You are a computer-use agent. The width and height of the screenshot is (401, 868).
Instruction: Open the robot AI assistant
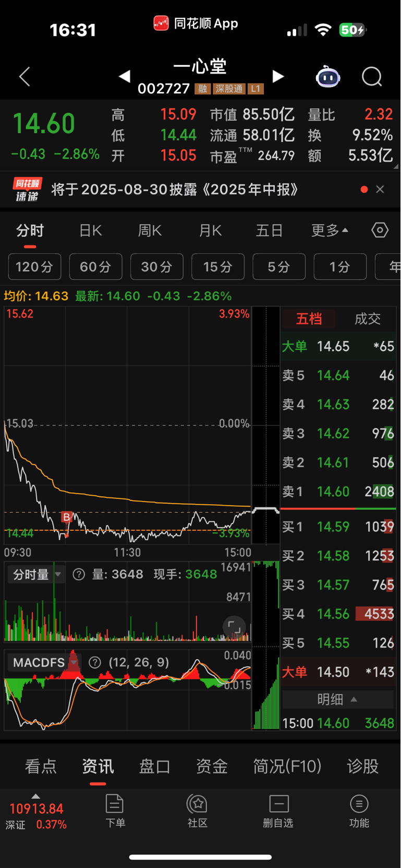click(x=328, y=77)
